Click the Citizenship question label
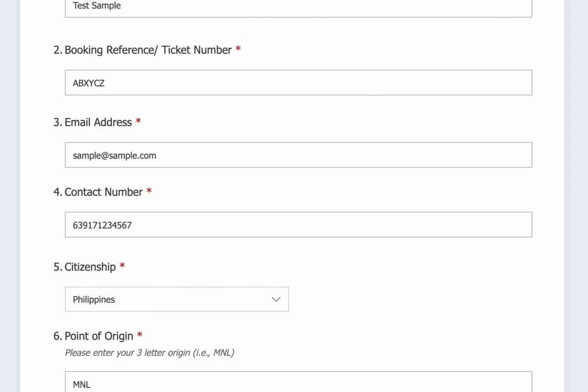Screen dimensions: 588x392 tap(90, 267)
